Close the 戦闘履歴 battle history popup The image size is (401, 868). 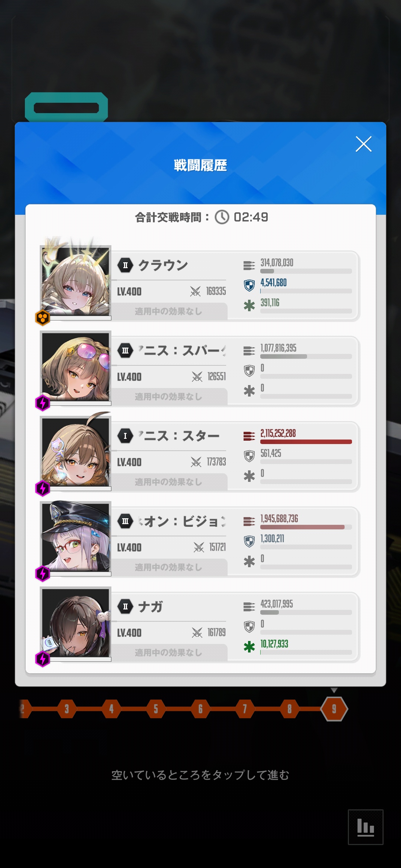tap(363, 144)
